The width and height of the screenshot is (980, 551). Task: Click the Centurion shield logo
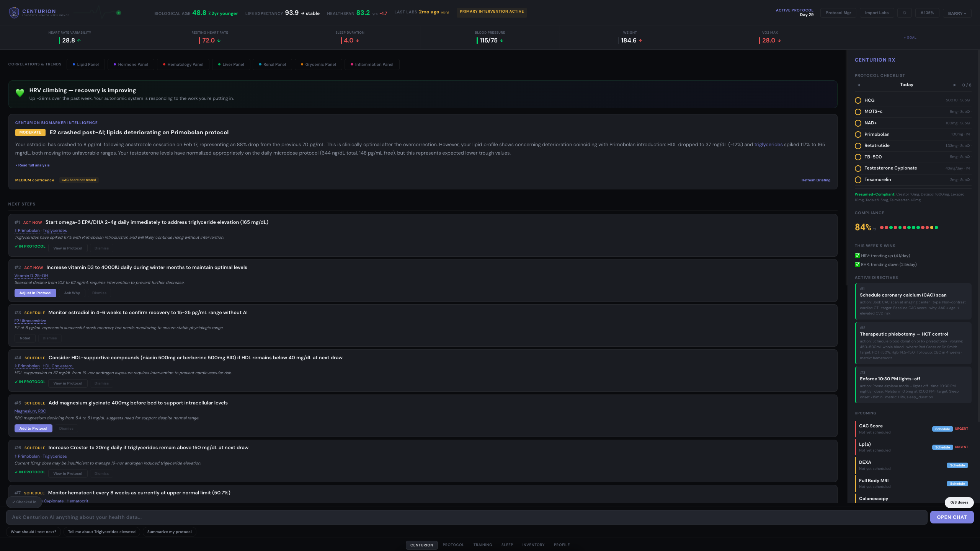(x=14, y=13)
